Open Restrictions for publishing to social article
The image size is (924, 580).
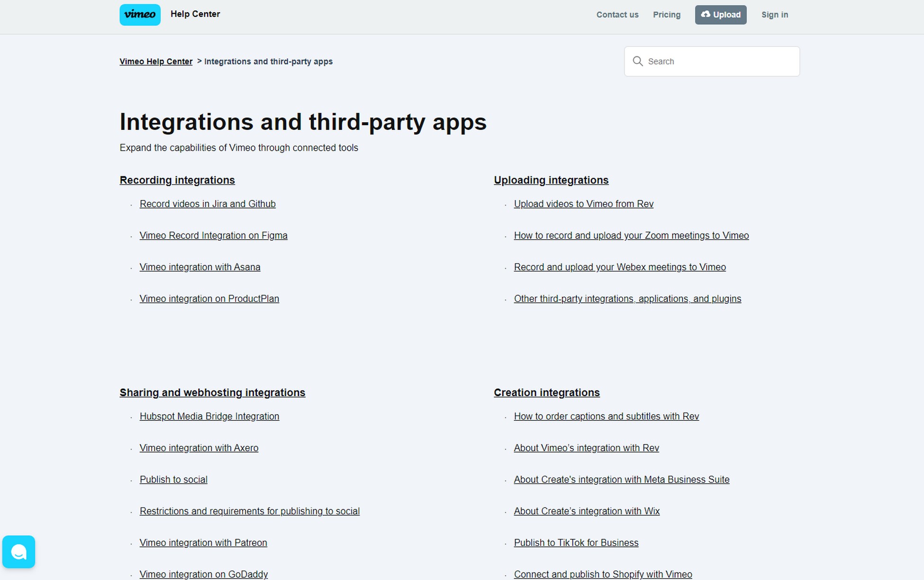(250, 511)
